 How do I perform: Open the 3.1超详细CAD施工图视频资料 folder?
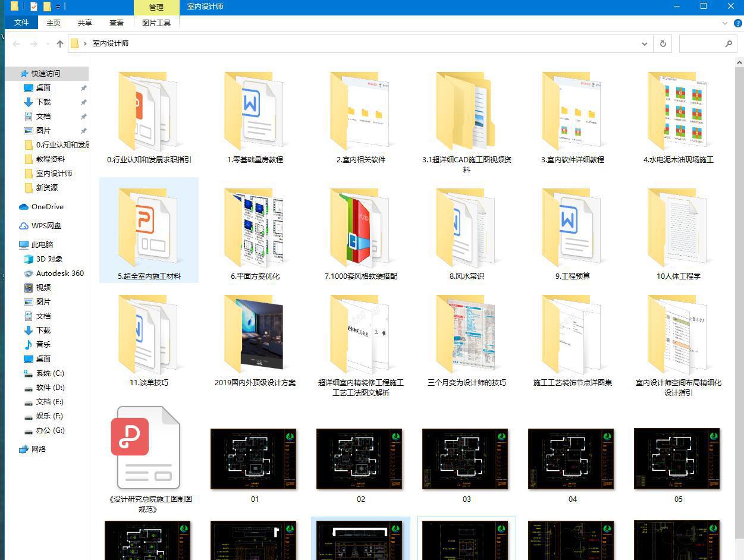[466, 122]
